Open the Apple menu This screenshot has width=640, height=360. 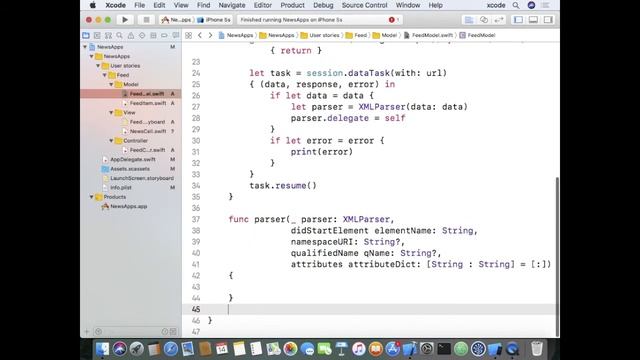click(x=93, y=5)
